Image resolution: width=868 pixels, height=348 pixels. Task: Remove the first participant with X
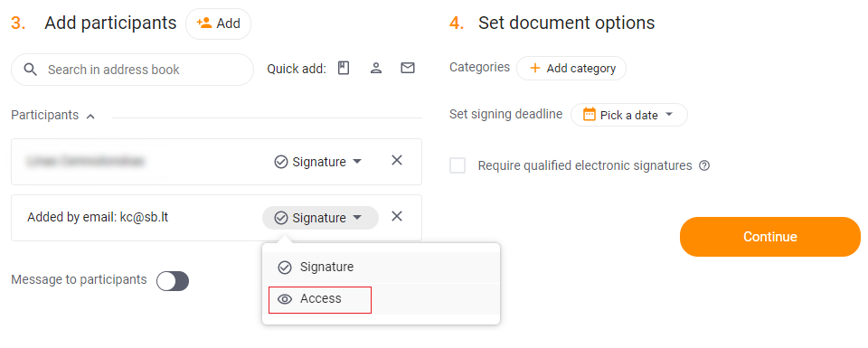point(397,161)
